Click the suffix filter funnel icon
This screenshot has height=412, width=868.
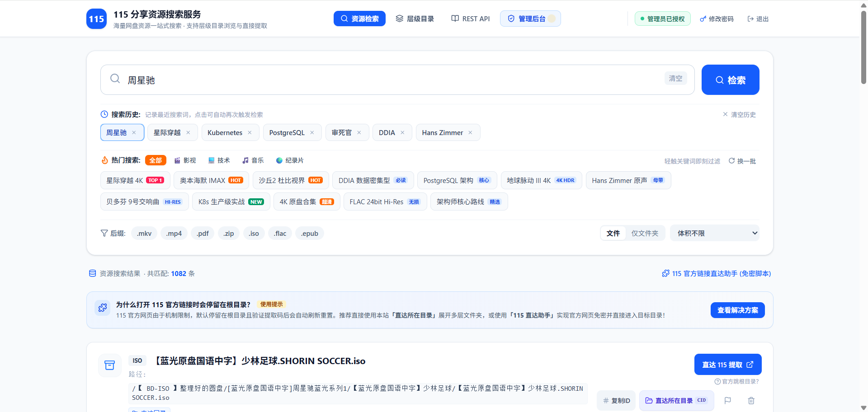click(x=104, y=233)
